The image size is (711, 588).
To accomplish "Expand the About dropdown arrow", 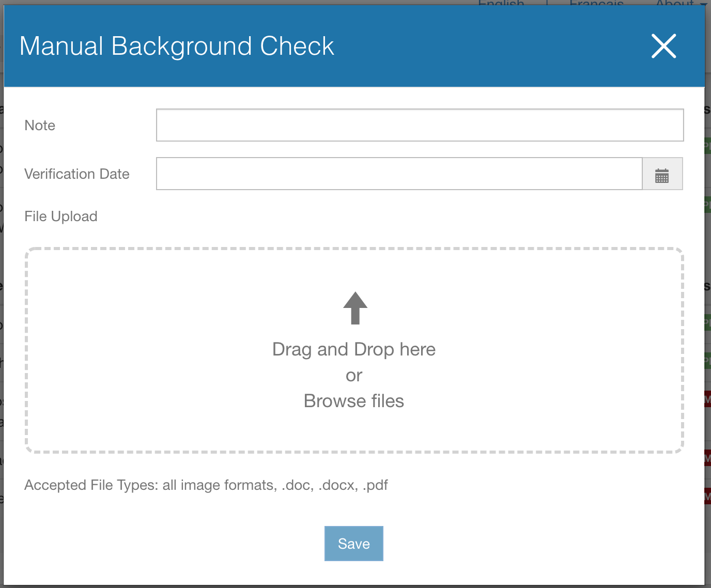I will [704, 3].
